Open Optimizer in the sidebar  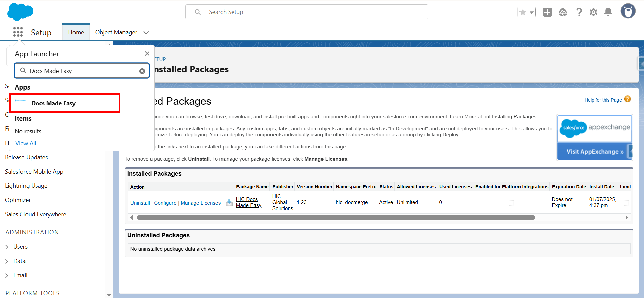18,200
